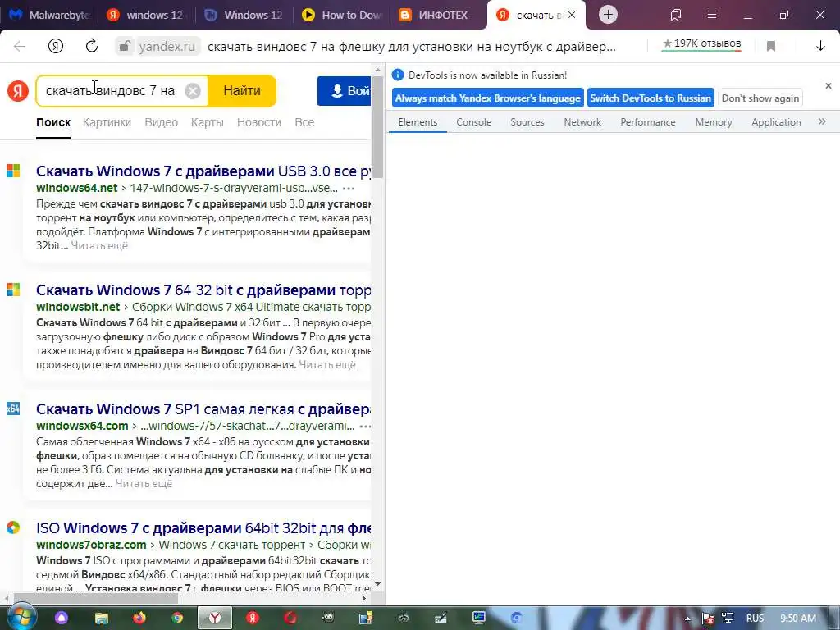Screen dimensions: 840x630
Task: Switch to Карты results
Action: coord(208,122)
